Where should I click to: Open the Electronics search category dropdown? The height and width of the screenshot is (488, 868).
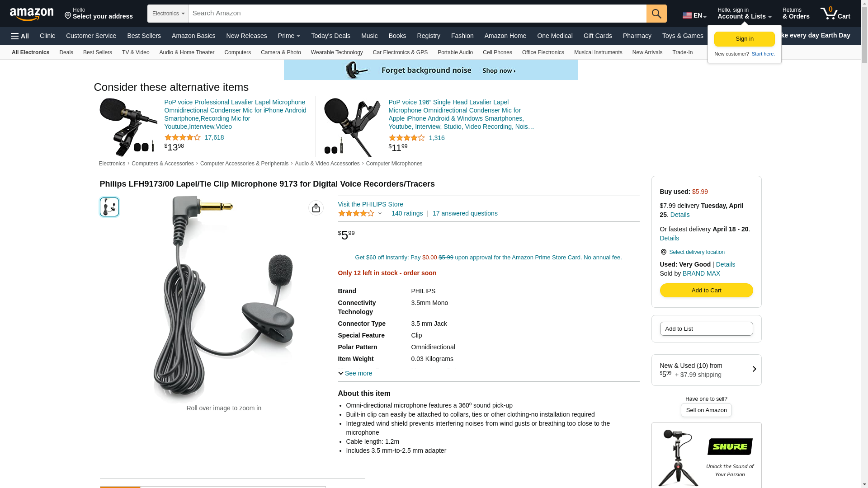[x=168, y=14]
